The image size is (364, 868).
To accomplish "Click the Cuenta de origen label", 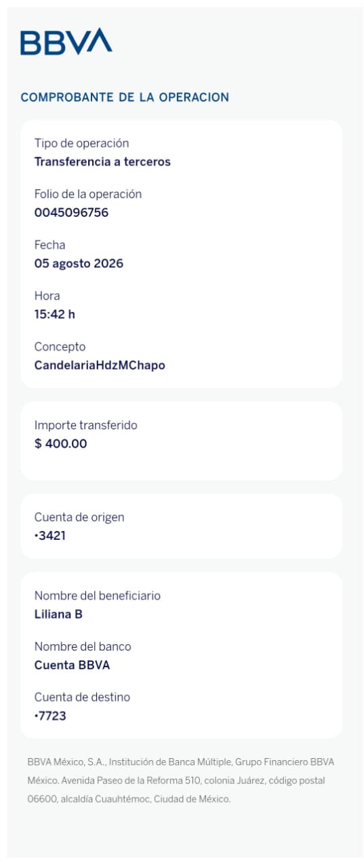I will (79, 517).
